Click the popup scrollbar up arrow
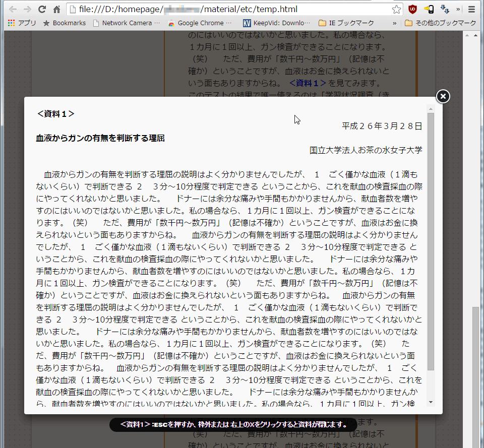The width and height of the screenshot is (484, 448). point(431,109)
